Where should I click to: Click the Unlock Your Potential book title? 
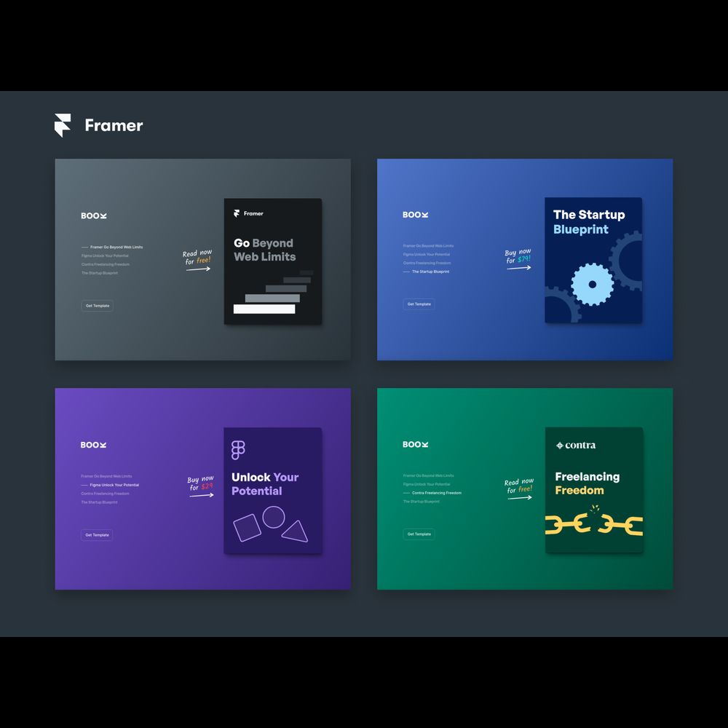click(x=265, y=484)
